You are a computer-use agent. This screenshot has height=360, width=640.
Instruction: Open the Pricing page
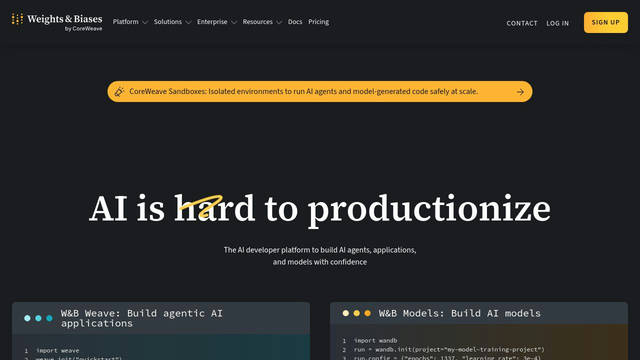[318, 22]
